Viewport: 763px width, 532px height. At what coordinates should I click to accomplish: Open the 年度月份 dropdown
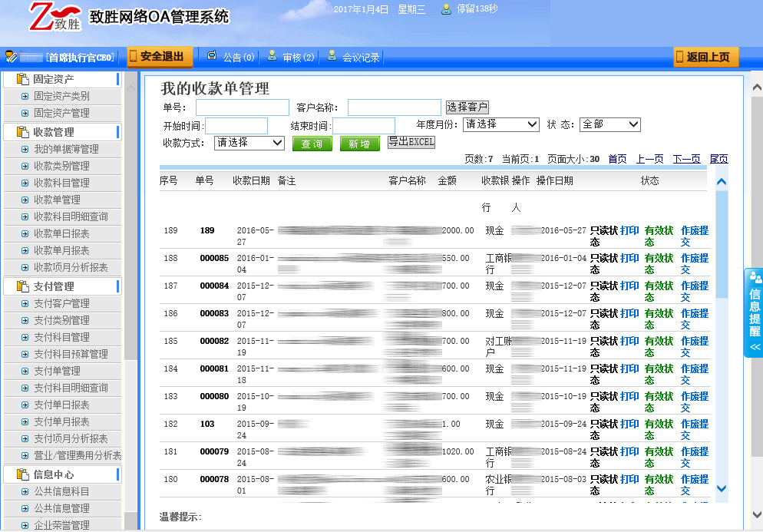coord(500,124)
